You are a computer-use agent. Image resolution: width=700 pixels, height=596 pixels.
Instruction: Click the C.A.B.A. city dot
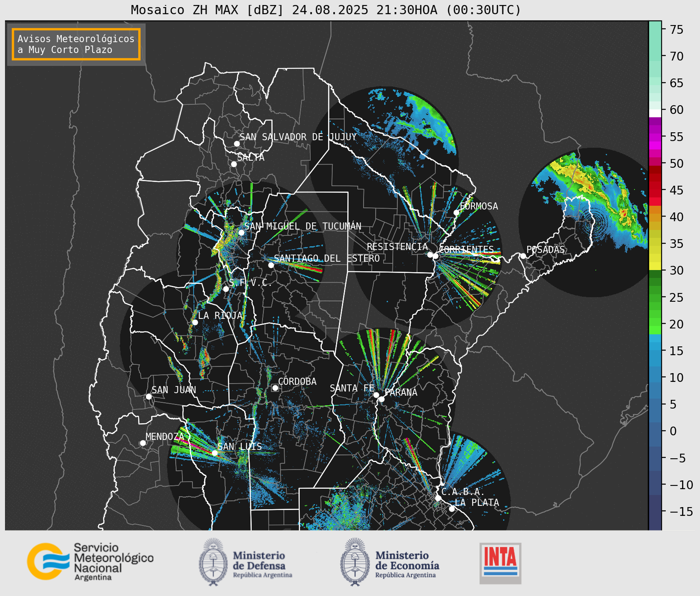[438, 498]
